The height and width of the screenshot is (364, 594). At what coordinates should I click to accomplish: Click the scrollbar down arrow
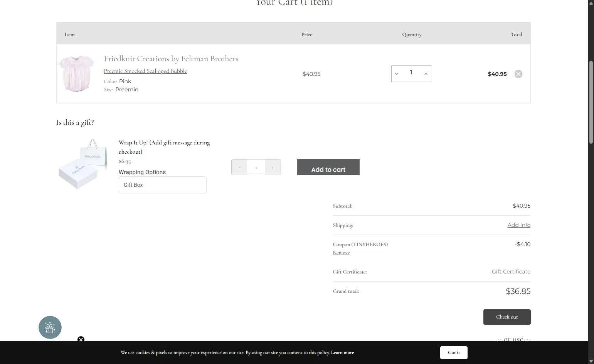[591, 361]
